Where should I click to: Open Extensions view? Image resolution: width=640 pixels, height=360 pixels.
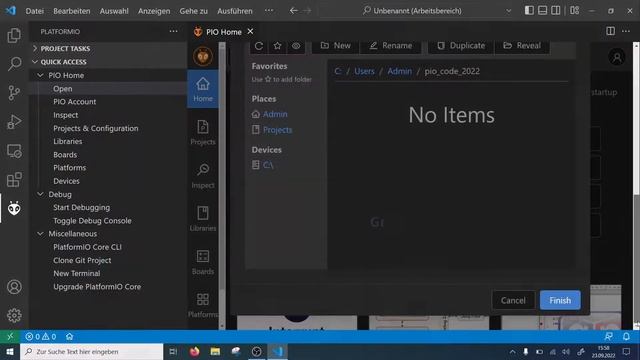click(14, 180)
